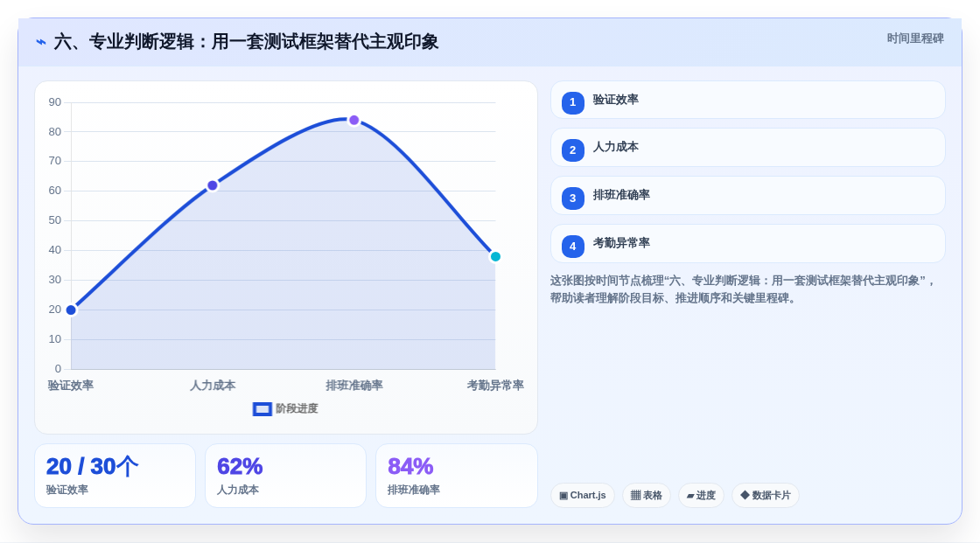The width and height of the screenshot is (980, 543).
Task: Select the 考勤异常率 milestone row
Action: pyautogui.click(x=747, y=244)
